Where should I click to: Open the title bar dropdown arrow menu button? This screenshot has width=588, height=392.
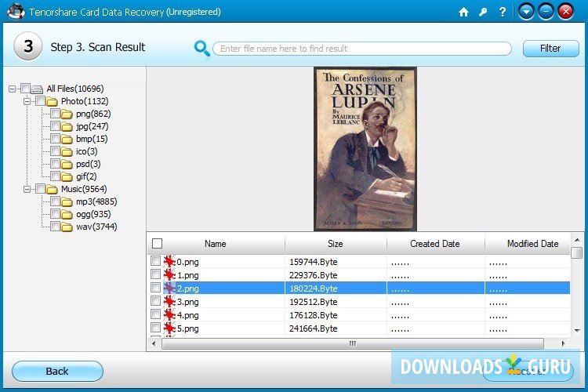tap(526, 12)
